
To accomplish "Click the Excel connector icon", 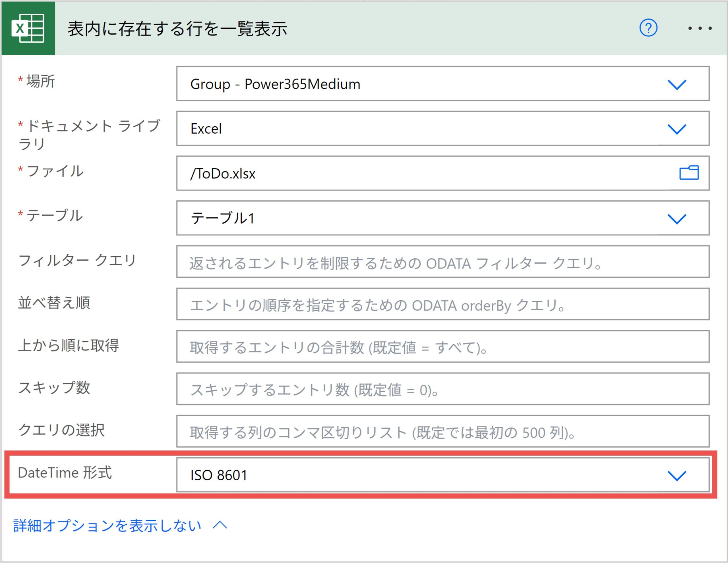I will [28, 28].
